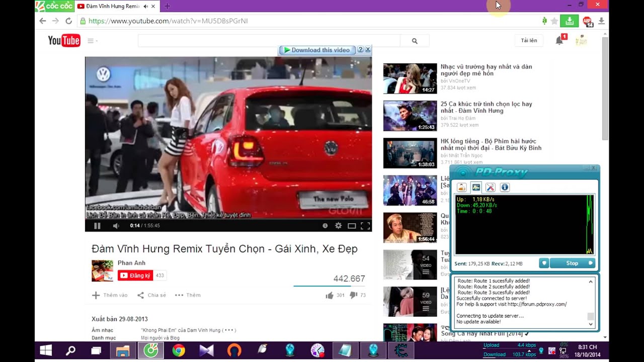Reload the page

[68, 21]
